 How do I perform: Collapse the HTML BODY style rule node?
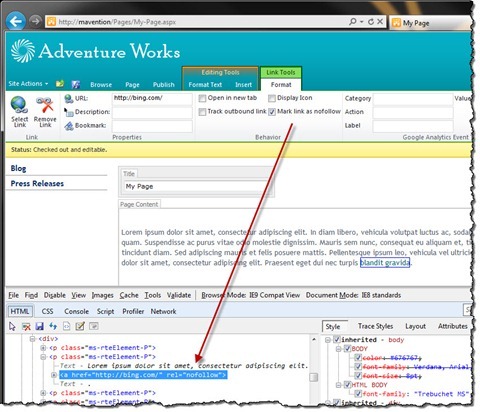point(338,385)
